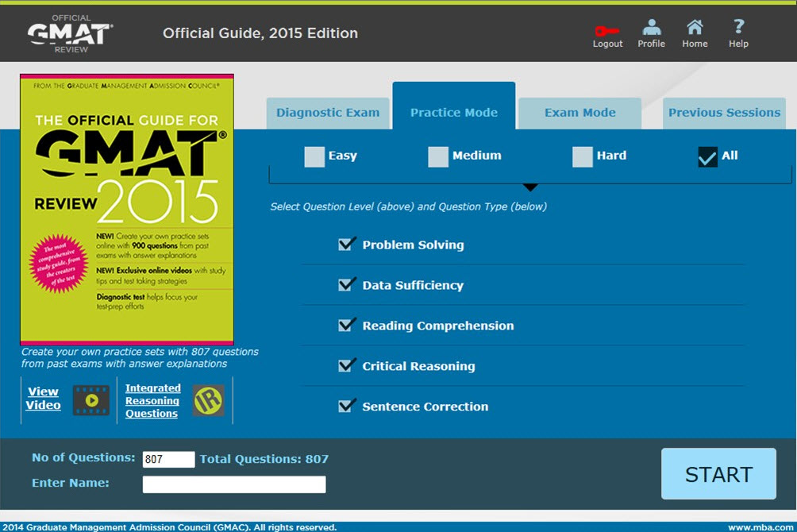Open Help question mark icon
797x532 pixels.
738,26
